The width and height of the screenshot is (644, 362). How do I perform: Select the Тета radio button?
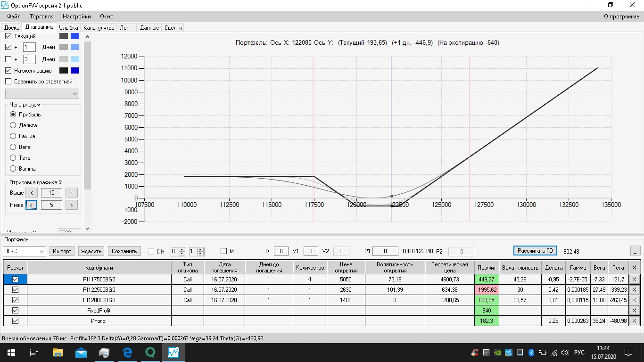point(13,158)
